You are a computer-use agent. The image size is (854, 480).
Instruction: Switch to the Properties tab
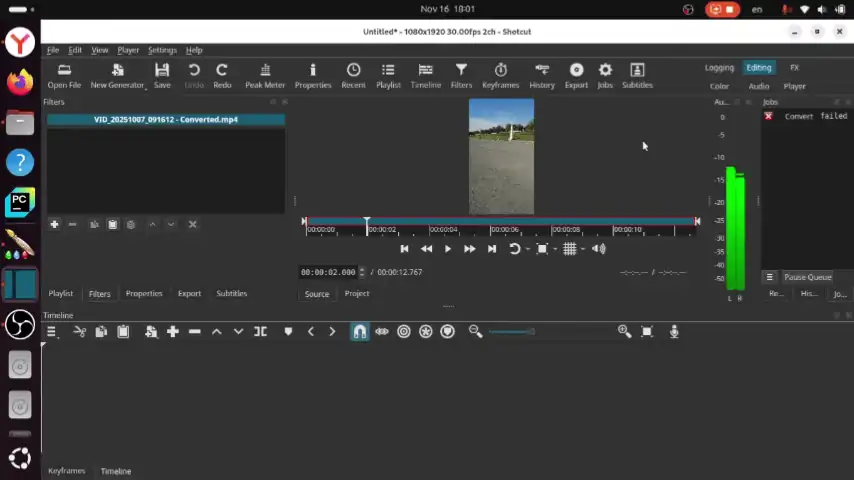tap(143, 293)
